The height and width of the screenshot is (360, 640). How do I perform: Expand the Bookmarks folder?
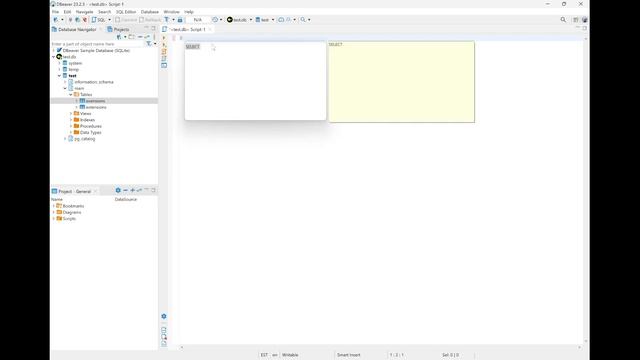pos(54,206)
